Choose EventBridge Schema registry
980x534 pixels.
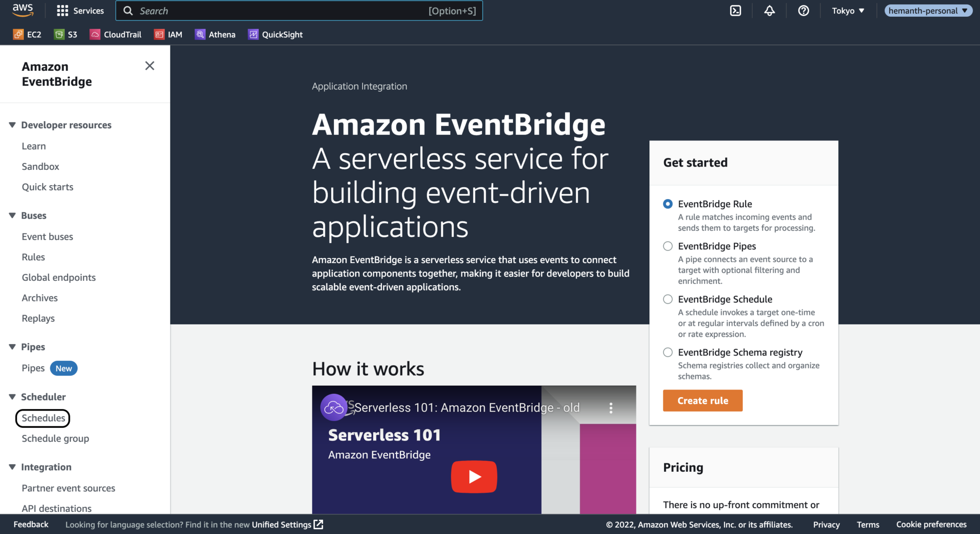[x=668, y=352]
